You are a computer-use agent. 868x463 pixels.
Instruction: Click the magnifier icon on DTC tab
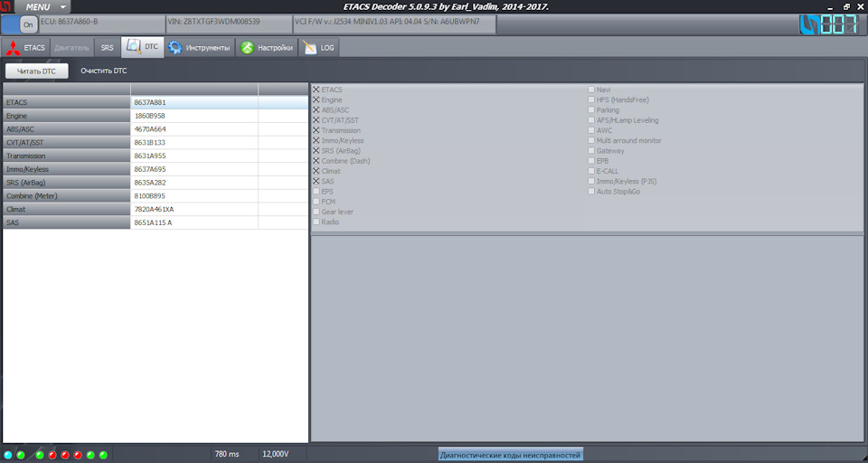tap(133, 48)
